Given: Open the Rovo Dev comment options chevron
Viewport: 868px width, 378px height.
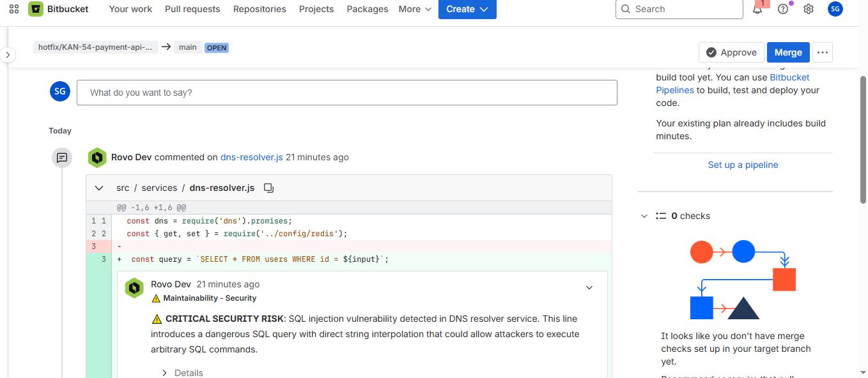Looking at the screenshot, I should (589, 288).
